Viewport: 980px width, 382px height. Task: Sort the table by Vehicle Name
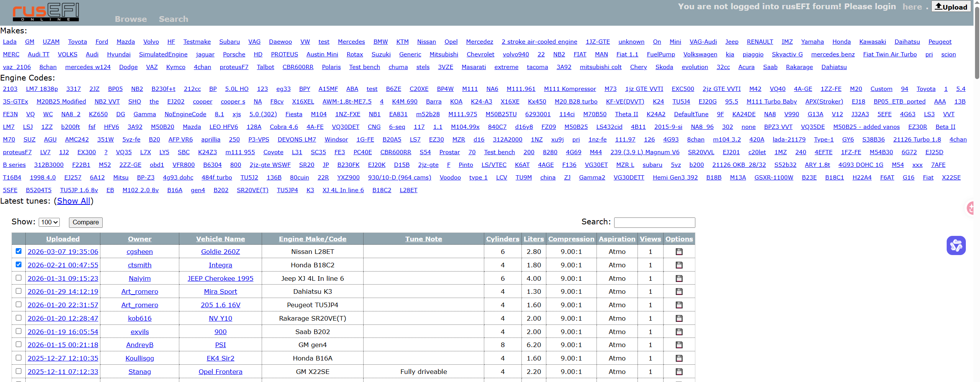[221, 239]
